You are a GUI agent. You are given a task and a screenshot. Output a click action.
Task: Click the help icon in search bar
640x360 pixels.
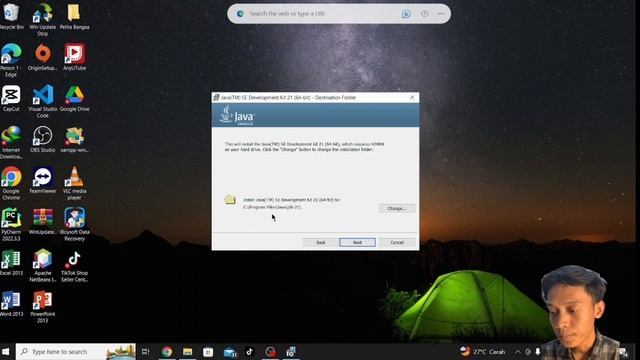[x=424, y=14]
